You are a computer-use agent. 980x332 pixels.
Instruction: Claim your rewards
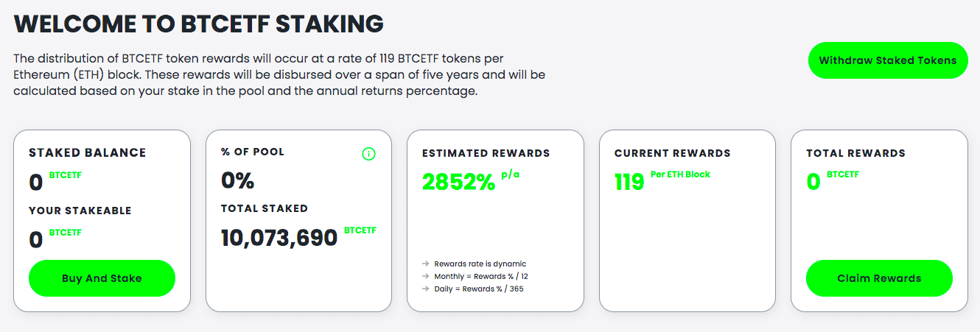[879, 278]
